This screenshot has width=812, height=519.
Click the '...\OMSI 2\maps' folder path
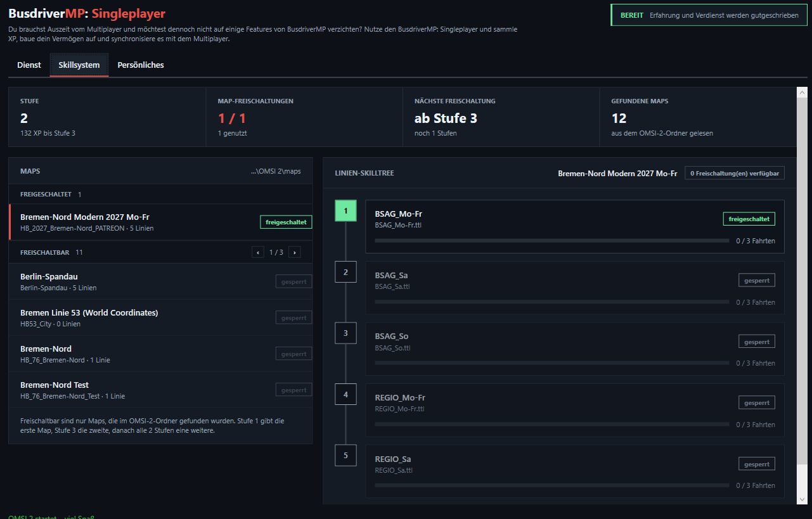[x=276, y=171]
